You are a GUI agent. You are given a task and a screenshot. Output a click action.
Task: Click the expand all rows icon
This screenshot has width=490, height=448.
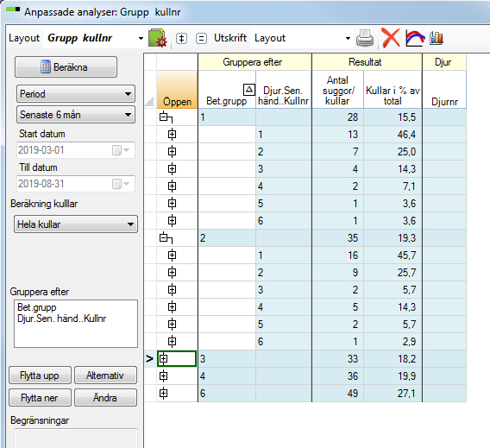181,39
